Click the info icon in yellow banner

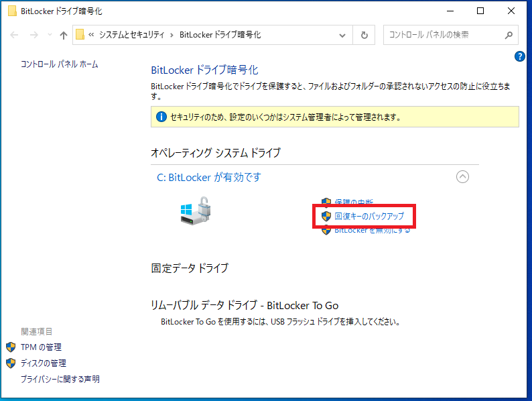[161, 117]
